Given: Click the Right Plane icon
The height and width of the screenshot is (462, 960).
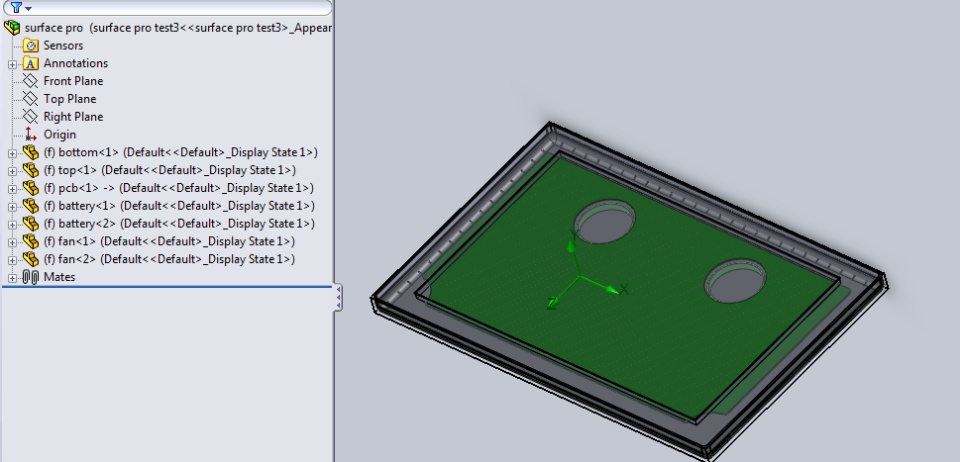Looking at the screenshot, I should pos(30,116).
